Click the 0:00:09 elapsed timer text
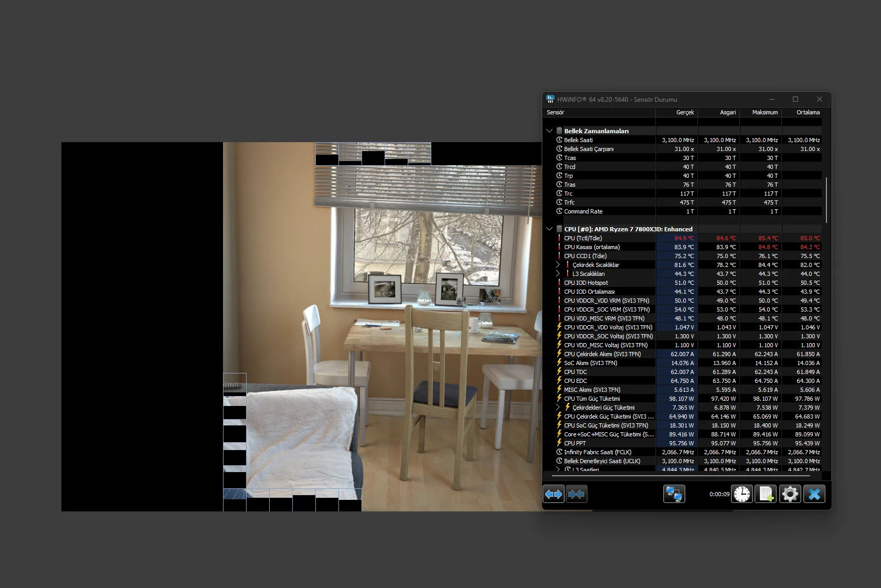The height and width of the screenshot is (588, 881). [x=719, y=494]
